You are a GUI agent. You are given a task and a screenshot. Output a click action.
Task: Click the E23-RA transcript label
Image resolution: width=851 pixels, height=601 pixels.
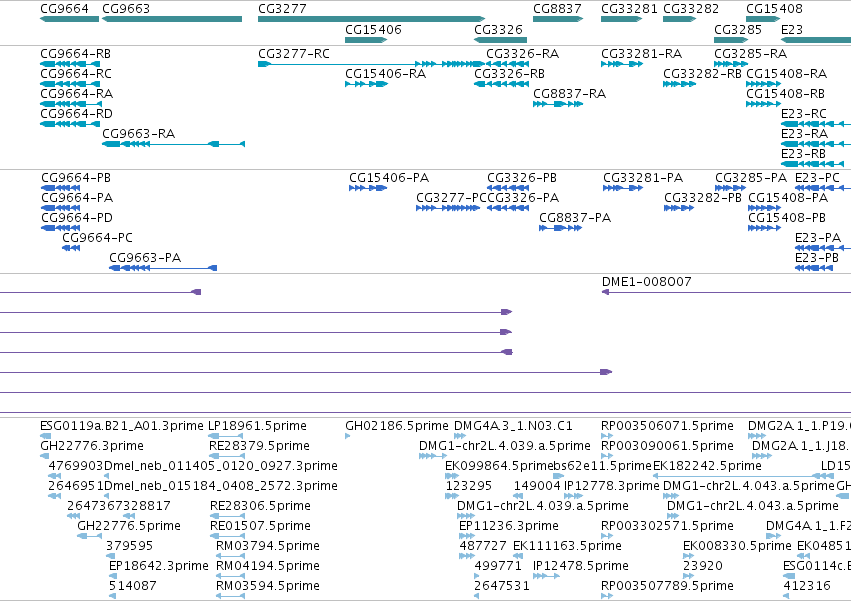click(x=804, y=134)
